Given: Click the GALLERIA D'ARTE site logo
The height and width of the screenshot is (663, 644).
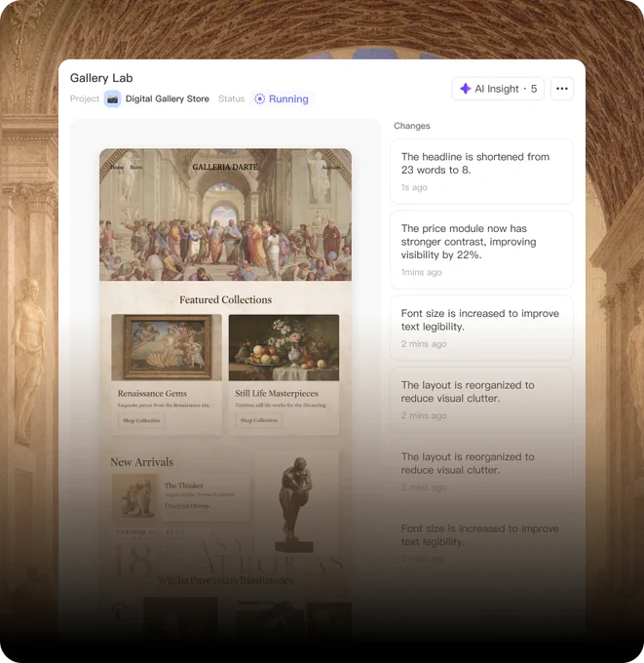Looking at the screenshot, I should click(225, 167).
